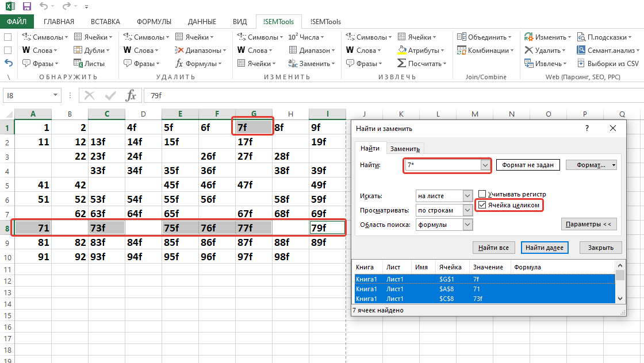Image resolution: width=644 pixels, height=363 pixels.
Task: Switch to the ВСТАВКА tab
Action: 105,21
